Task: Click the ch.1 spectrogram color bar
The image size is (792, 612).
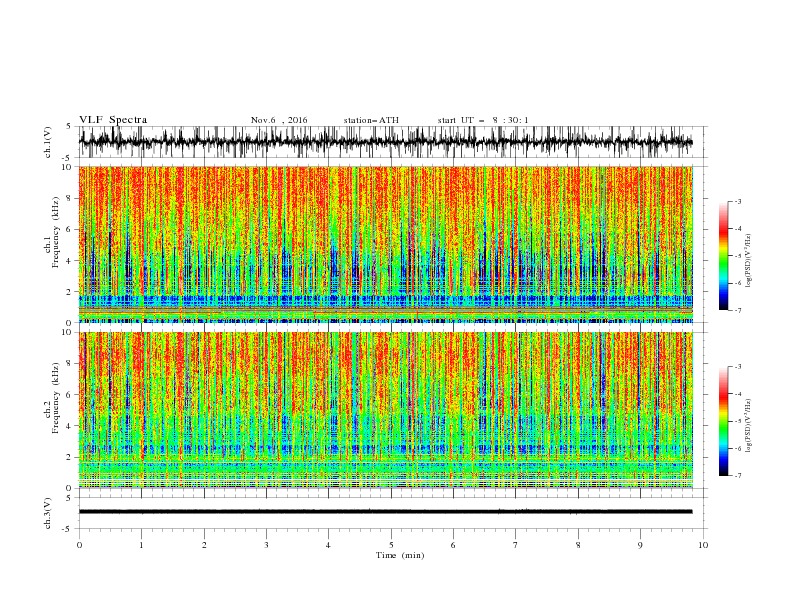Action: point(723,256)
